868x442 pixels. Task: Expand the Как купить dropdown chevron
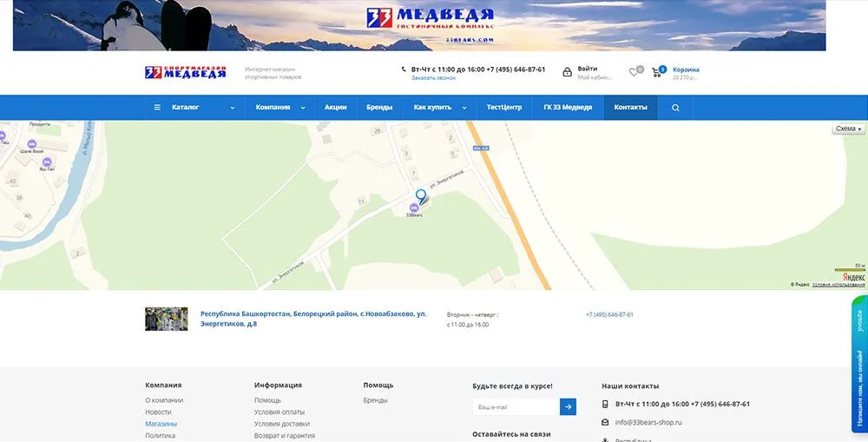coord(464,108)
